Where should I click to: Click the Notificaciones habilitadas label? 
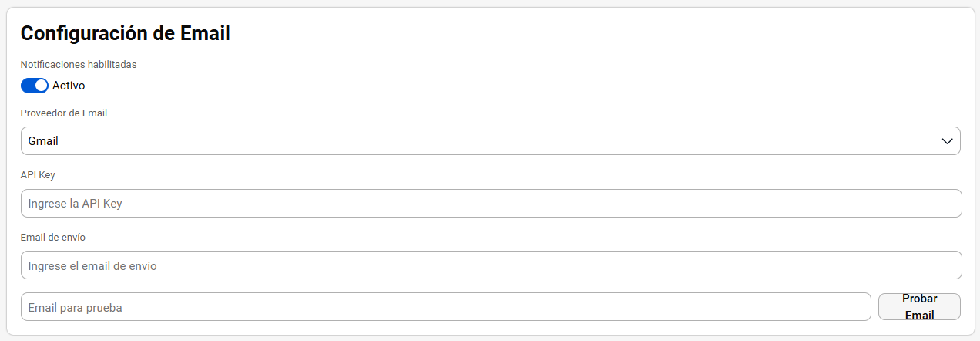79,65
